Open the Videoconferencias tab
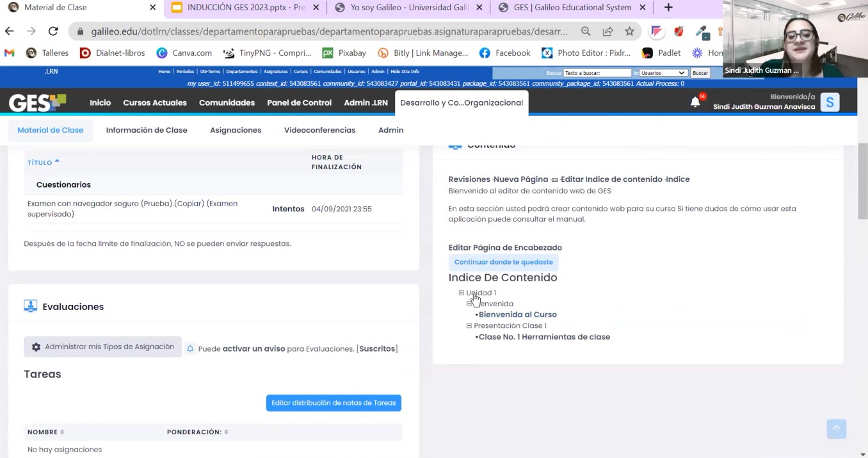Viewport: 868px width, 458px height. tap(319, 130)
